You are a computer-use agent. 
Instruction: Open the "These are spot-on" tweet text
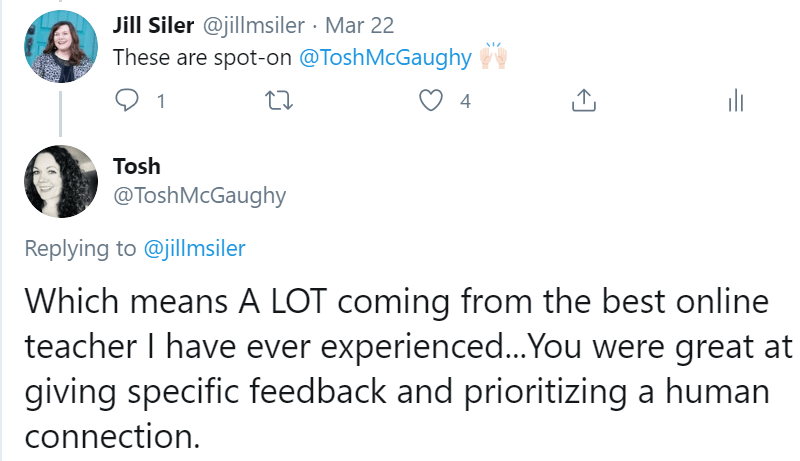pos(204,57)
